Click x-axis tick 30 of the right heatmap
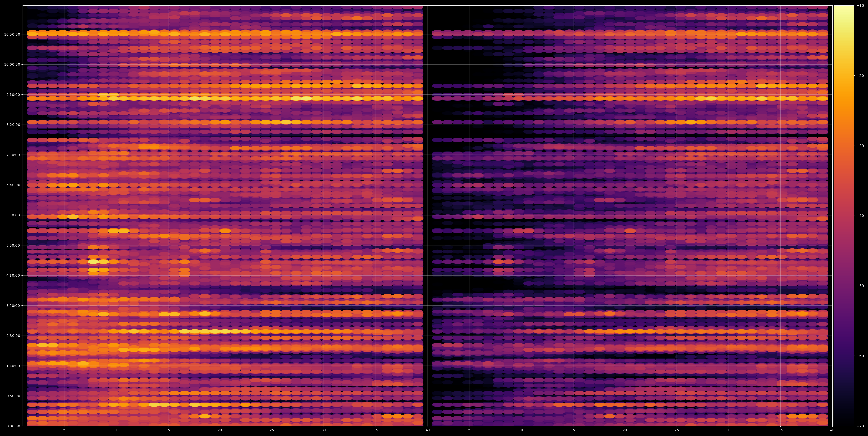Viewport: 868px width, 436px height. (x=729, y=430)
